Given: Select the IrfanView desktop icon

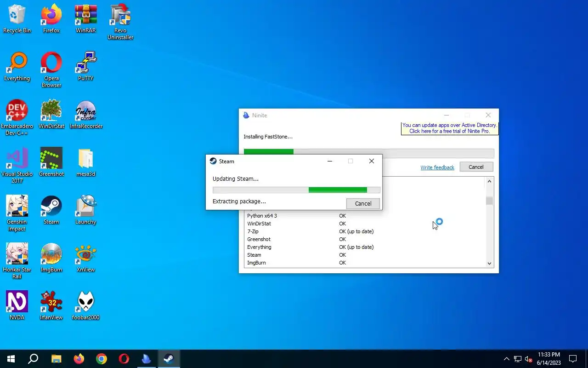Looking at the screenshot, I should tap(51, 306).
